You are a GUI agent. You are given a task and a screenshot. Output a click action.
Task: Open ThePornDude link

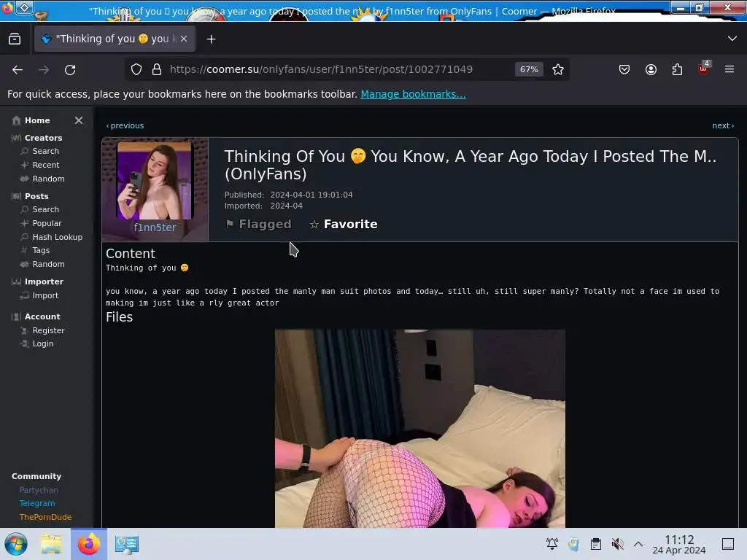point(45,517)
